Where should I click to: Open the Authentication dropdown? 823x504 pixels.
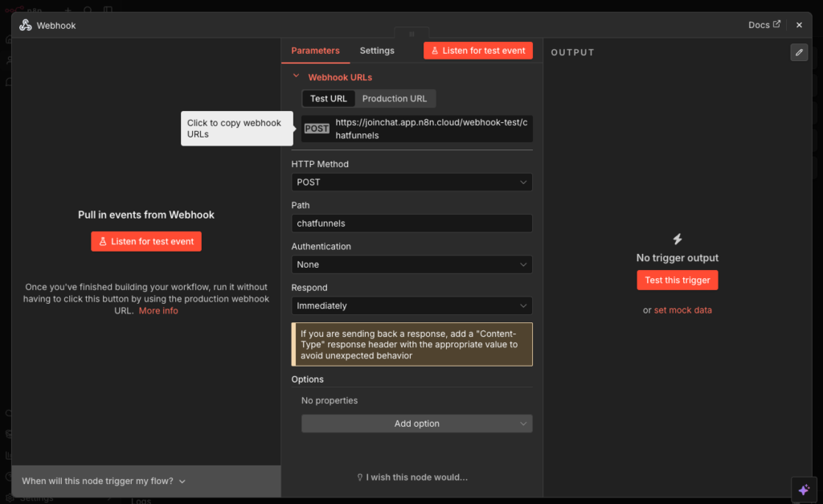pyautogui.click(x=412, y=264)
